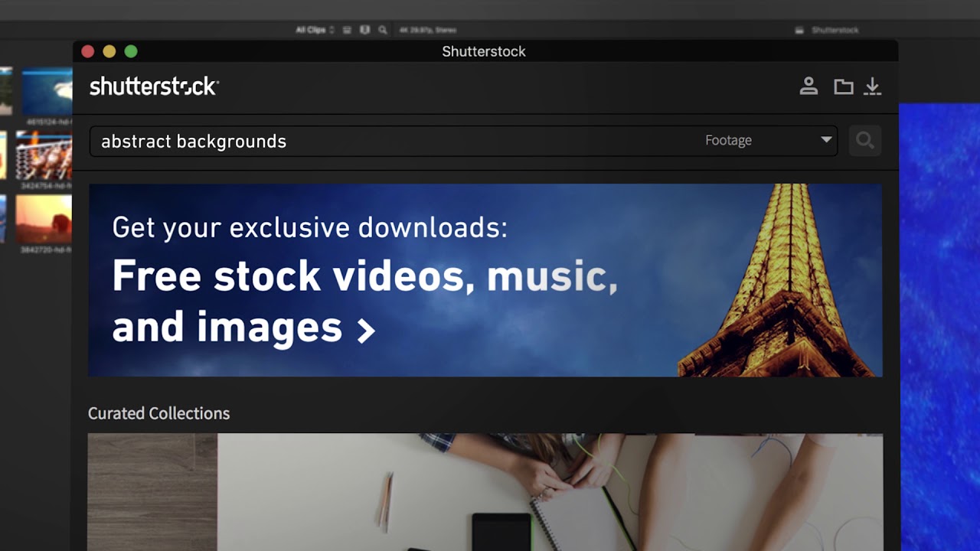Click the filmstrip clip appearance icon in the background toolbar
The image size is (980, 551).
point(364,30)
